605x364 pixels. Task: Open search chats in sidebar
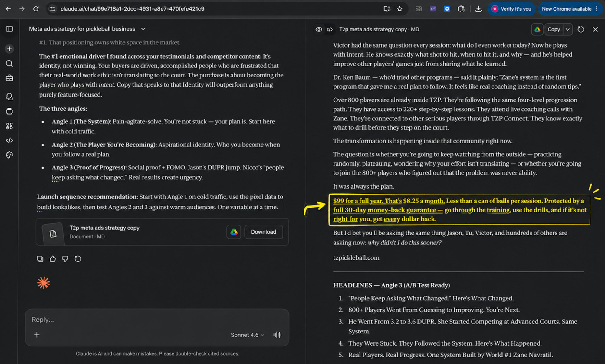click(9, 64)
